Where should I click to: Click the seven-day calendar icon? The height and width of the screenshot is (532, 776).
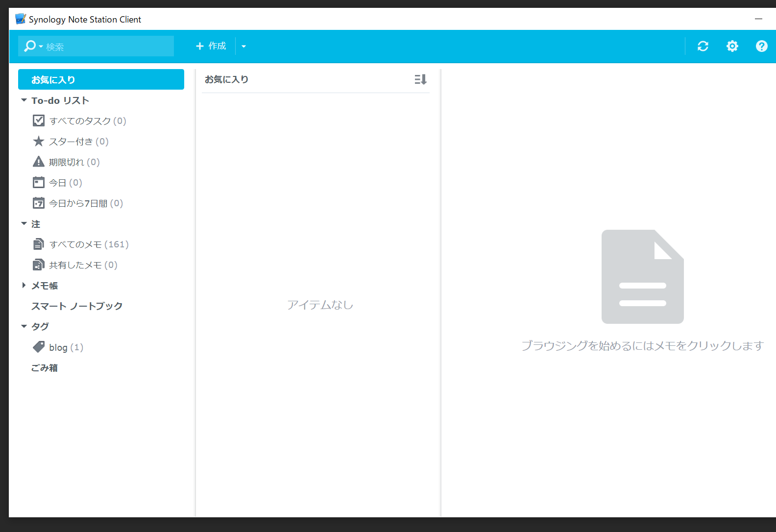[x=39, y=203]
